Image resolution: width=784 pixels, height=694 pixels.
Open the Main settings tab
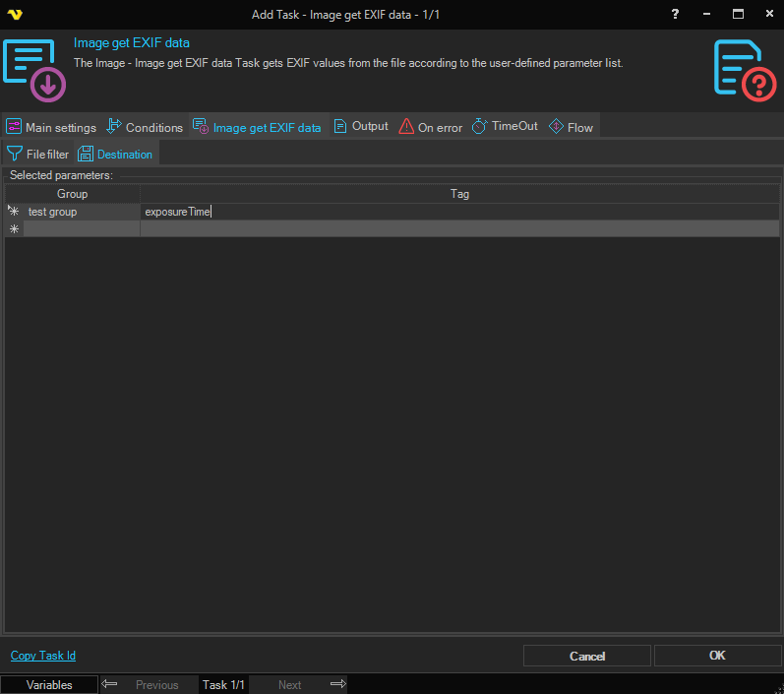click(51, 127)
